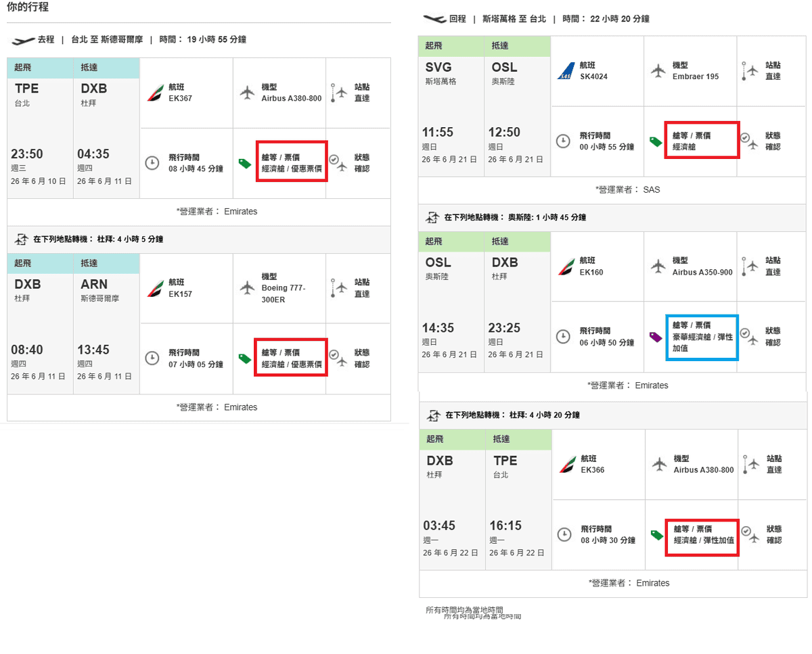Click clock icon beside 08 小時 45 分鐘

click(x=153, y=163)
